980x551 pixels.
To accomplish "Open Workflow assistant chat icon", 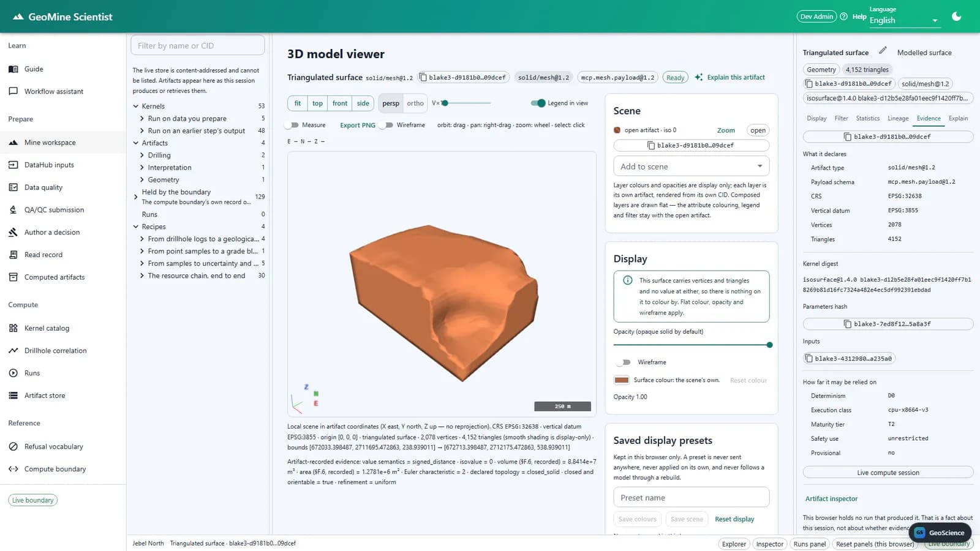I will point(13,91).
